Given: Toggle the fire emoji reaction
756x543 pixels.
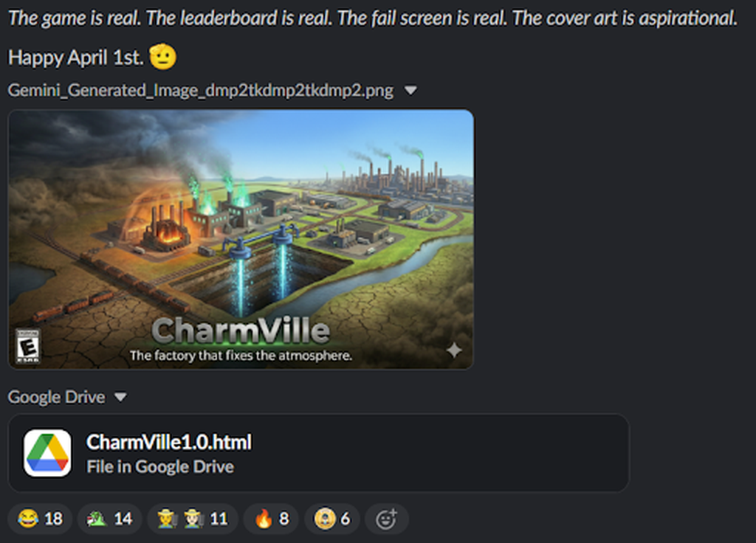Looking at the screenshot, I should (x=271, y=519).
